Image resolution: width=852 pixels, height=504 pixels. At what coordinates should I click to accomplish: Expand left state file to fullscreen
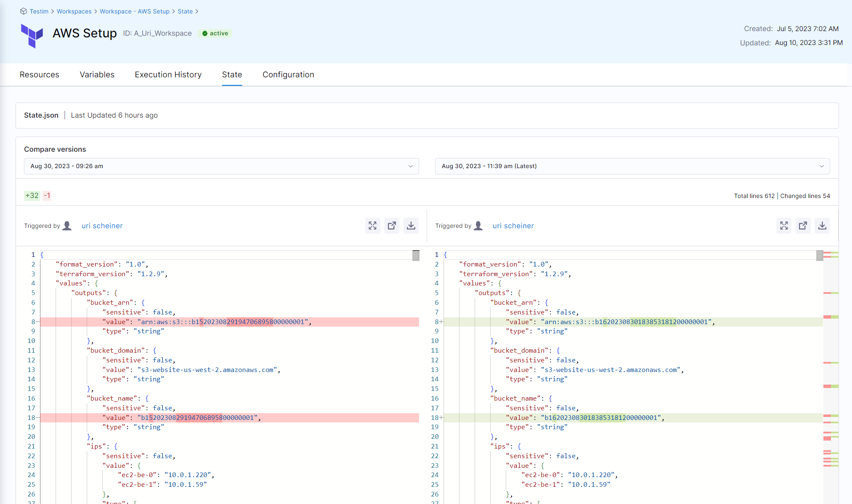[x=372, y=226]
